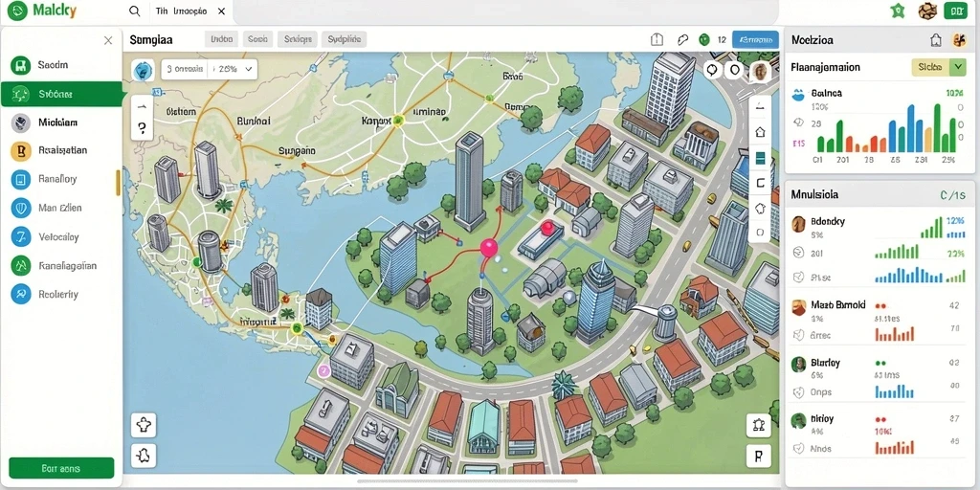980x490 pixels.
Task: Toggle the square outline button in map toolbar
Action: (x=761, y=183)
